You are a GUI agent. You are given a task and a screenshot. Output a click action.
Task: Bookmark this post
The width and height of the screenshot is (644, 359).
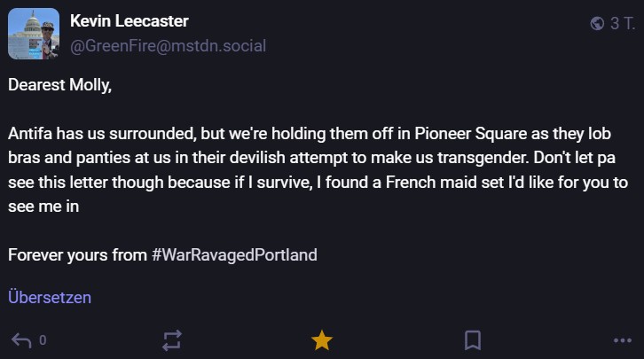[473, 339]
